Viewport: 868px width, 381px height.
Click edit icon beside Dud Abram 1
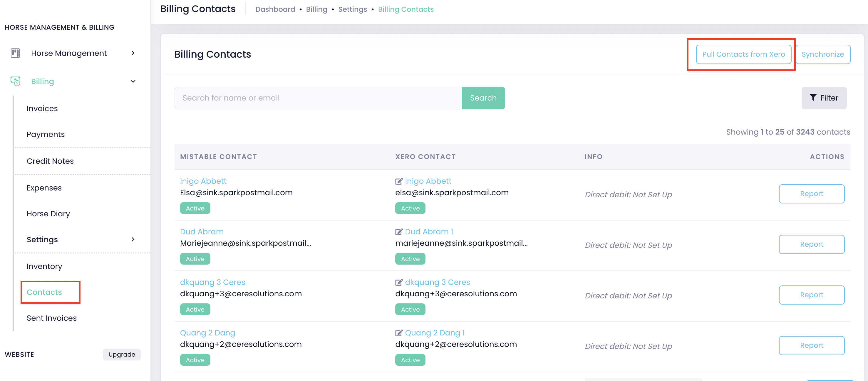click(x=399, y=232)
